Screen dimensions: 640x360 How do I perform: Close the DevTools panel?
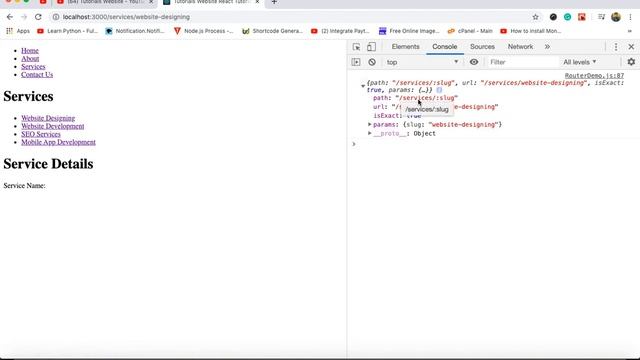(631, 47)
